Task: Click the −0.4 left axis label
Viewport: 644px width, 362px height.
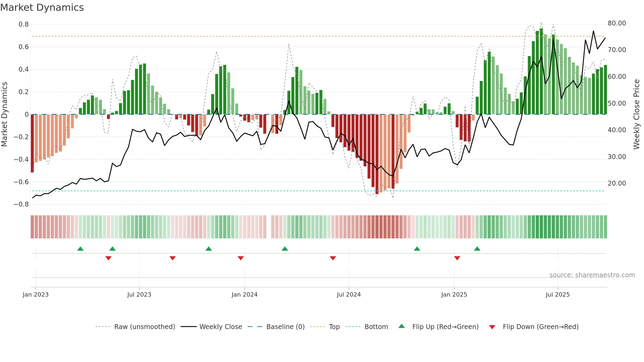Action: [x=21, y=159]
